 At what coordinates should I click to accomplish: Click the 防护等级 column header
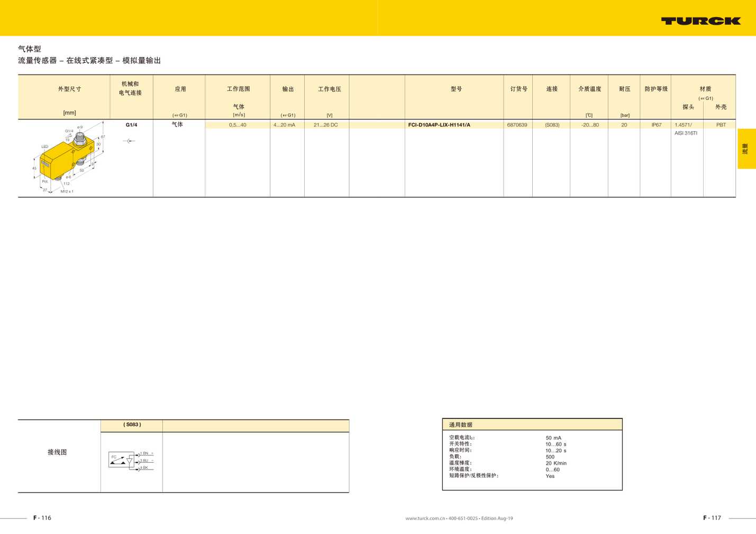pos(656,89)
